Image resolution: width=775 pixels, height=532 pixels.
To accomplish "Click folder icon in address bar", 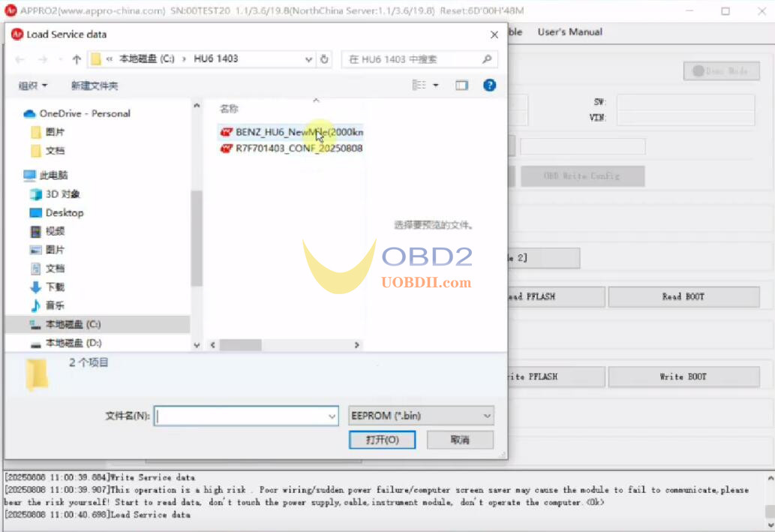I will pyautogui.click(x=96, y=59).
